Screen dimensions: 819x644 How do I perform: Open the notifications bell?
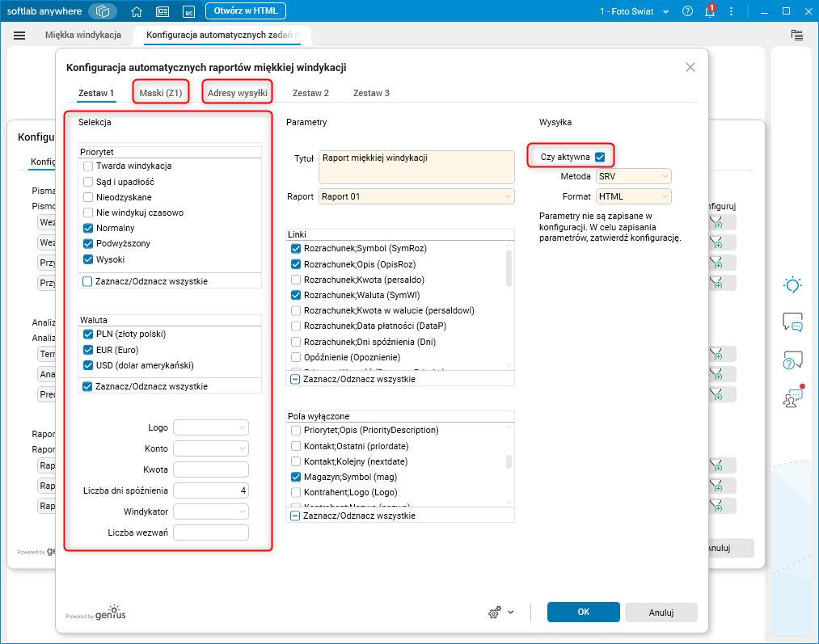pyautogui.click(x=709, y=12)
